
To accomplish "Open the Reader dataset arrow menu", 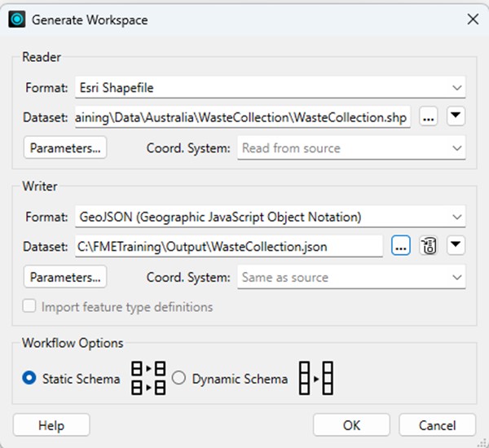I will [x=456, y=116].
